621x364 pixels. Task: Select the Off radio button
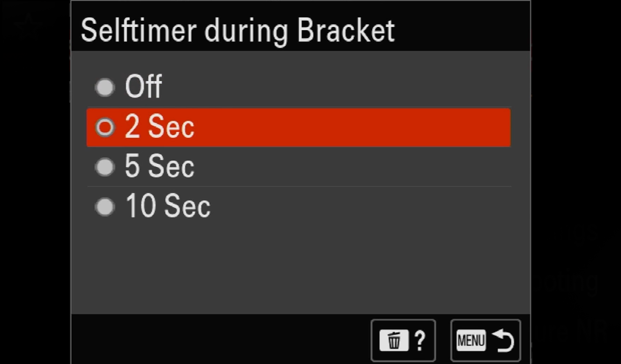(x=105, y=87)
